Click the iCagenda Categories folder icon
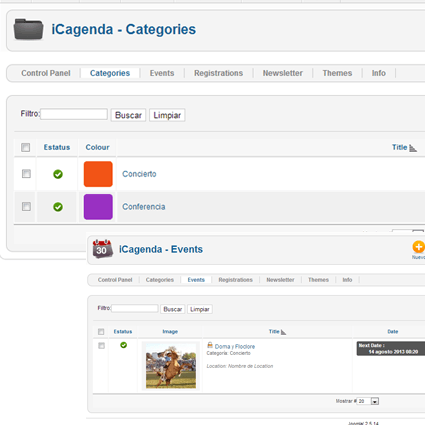The width and height of the screenshot is (425, 425). point(28,29)
